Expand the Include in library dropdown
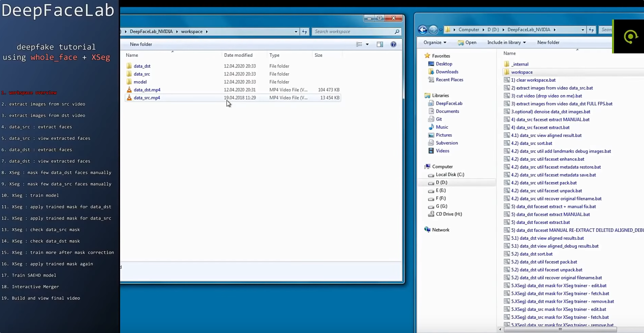Image resolution: width=644 pixels, height=333 pixels. (506, 42)
